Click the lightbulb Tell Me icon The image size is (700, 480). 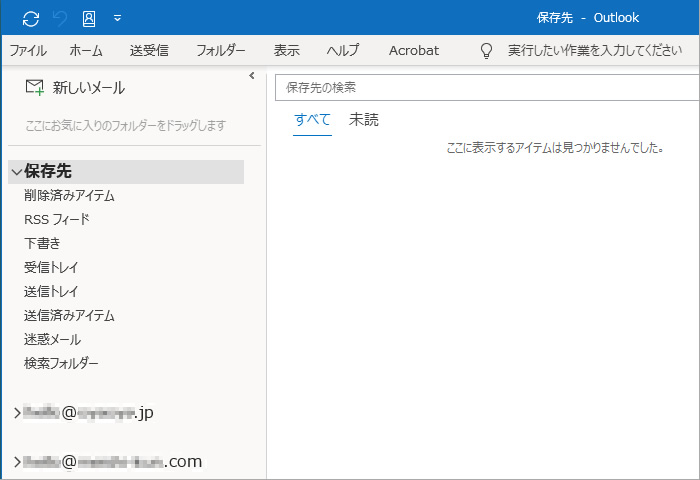[486, 50]
